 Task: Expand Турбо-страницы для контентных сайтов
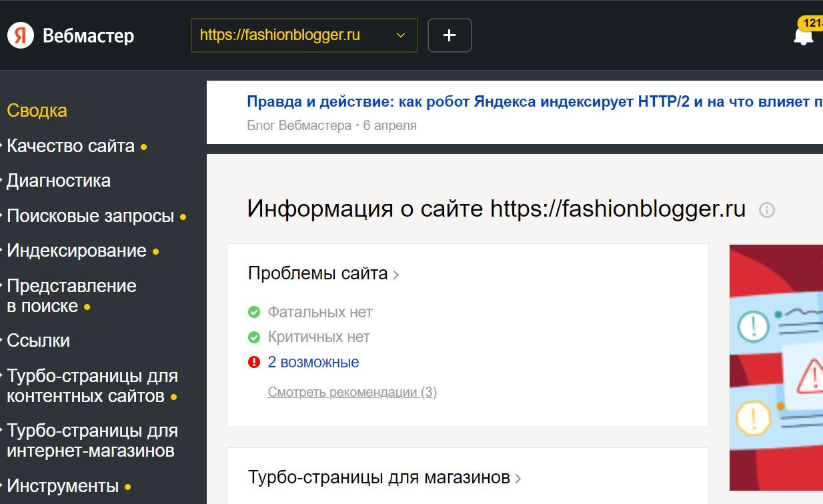[92, 386]
